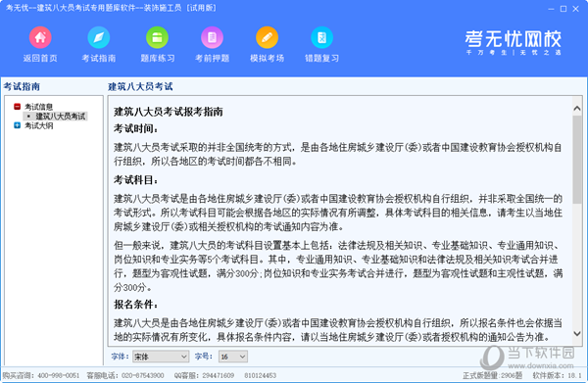Click the 考试时间 heading
This screenshot has width=588, height=383.
(x=136, y=128)
